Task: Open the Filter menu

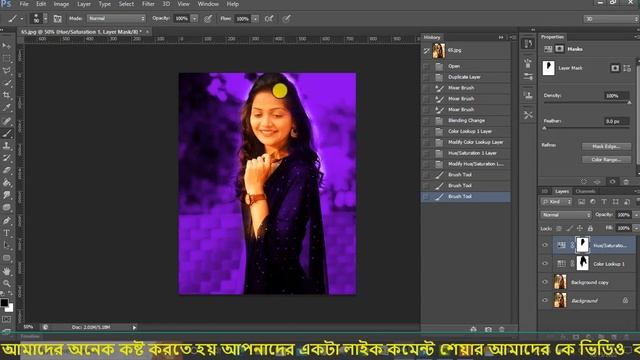Action: click(x=148, y=4)
